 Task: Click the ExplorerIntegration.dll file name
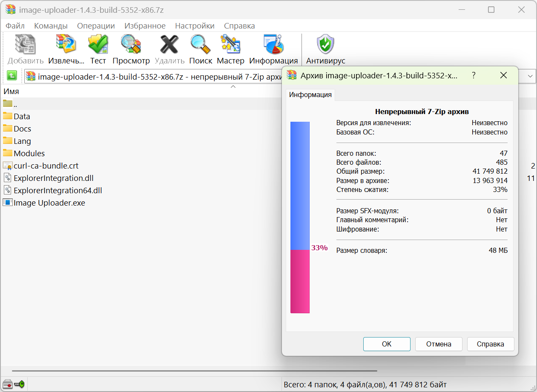pyautogui.click(x=54, y=178)
